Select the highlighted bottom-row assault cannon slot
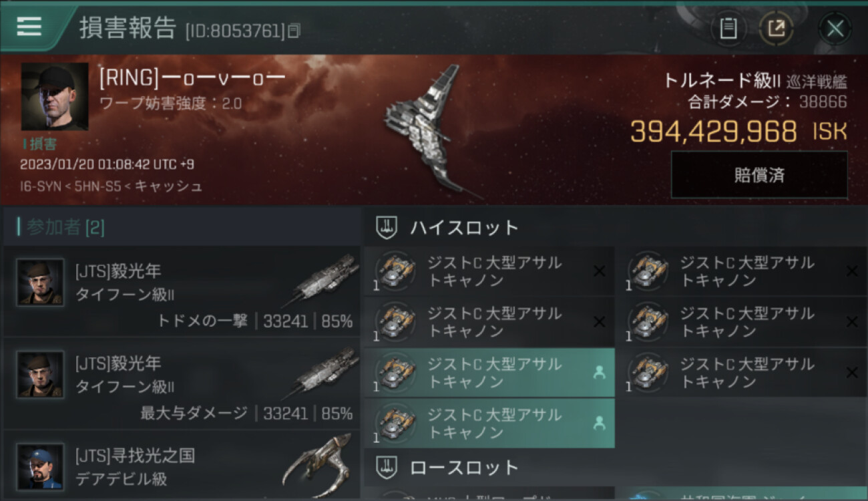868x501 pixels. point(489,424)
